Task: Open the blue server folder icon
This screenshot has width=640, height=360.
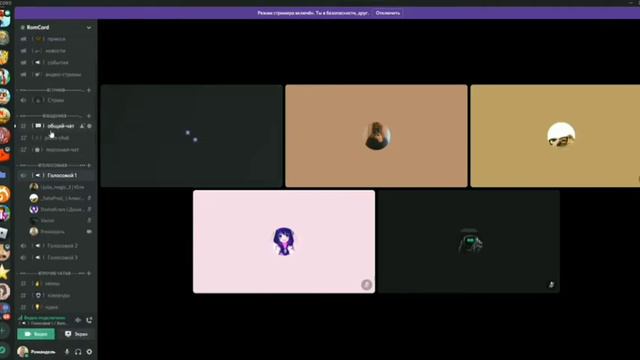Action: (x=3, y=175)
